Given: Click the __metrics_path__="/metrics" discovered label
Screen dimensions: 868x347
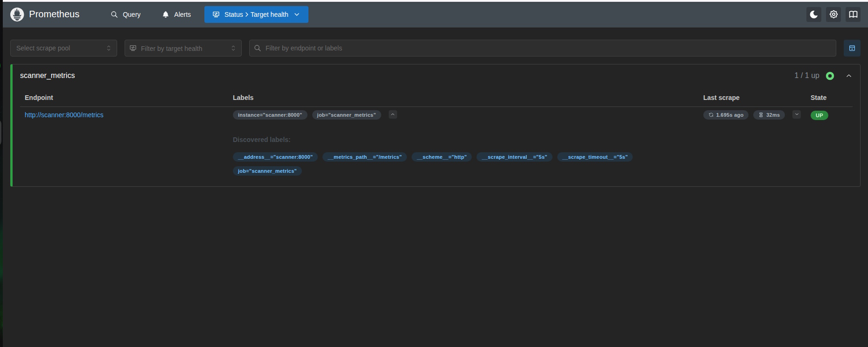Looking at the screenshot, I should 364,157.
